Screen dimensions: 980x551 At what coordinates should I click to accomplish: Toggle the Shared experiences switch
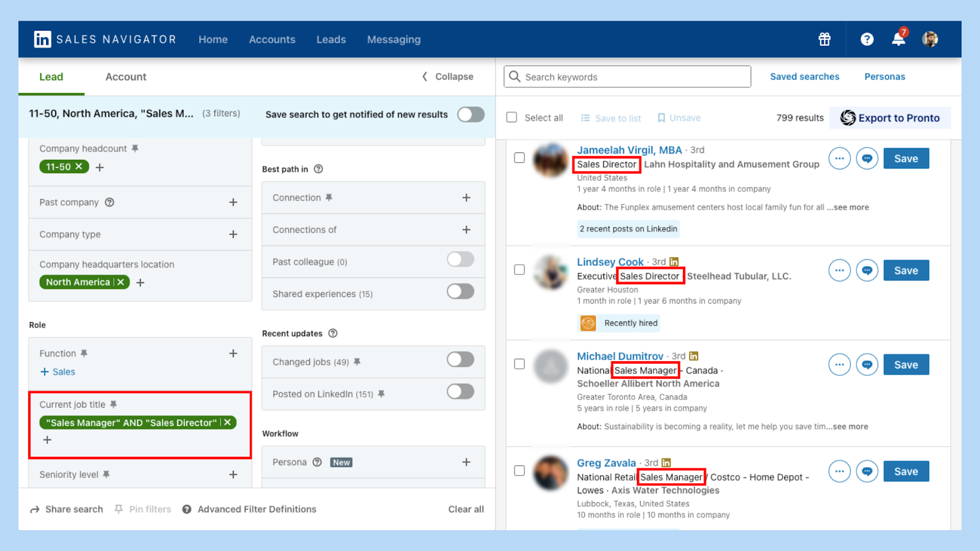tap(461, 291)
